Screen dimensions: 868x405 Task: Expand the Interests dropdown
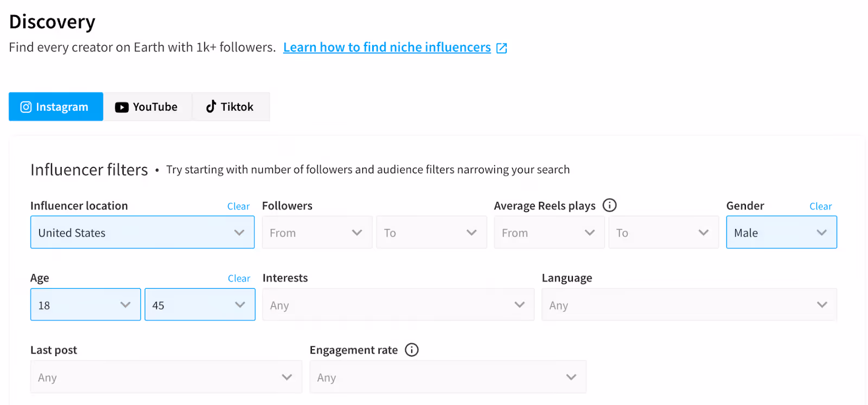398,305
